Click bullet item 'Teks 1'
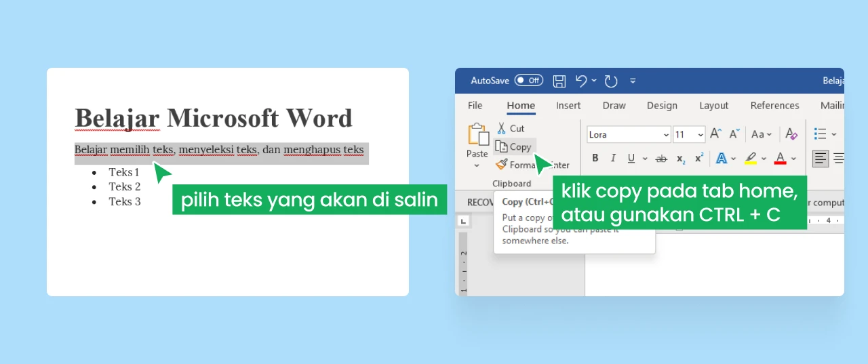The width and height of the screenshot is (868, 364). [x=124, y=172]
